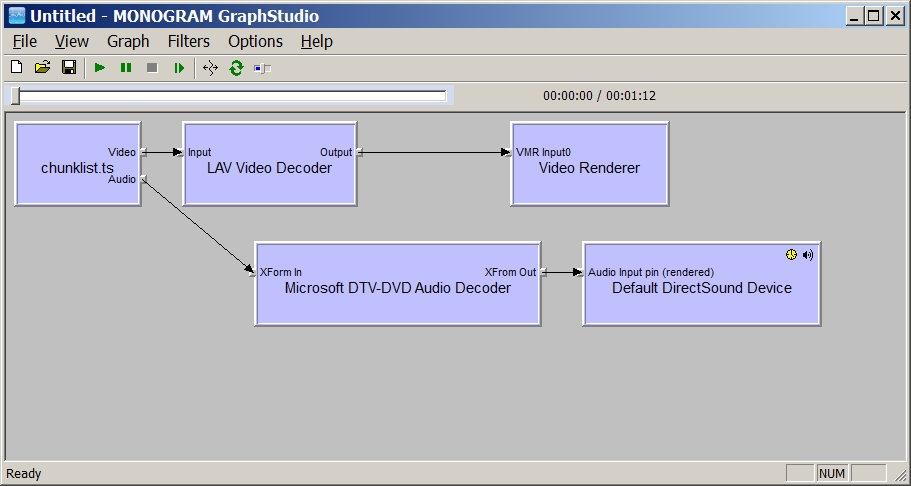
Task: Click the Audio Input pin (rendered)
Action: coord(581,272)
